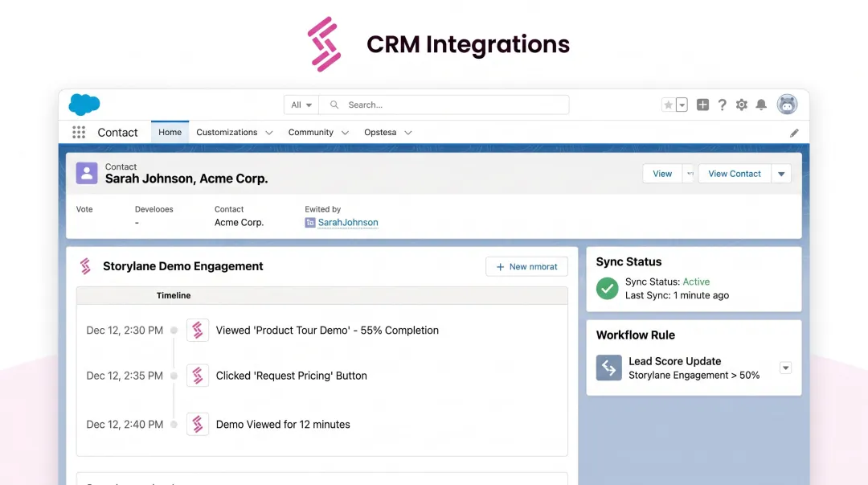Click Storylane icon on Request Pricing row
This screenshot has height=485, width=868.
pyautogui.click(x=198, y=376)
